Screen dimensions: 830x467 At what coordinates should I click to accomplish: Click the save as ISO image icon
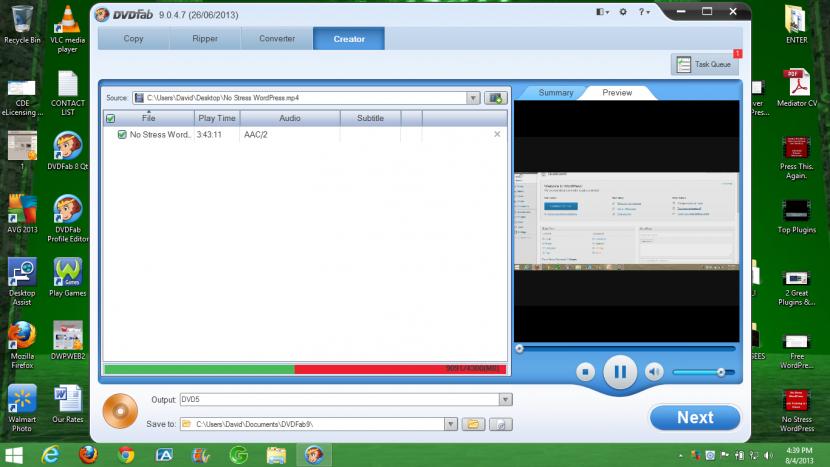click(501, 424)
